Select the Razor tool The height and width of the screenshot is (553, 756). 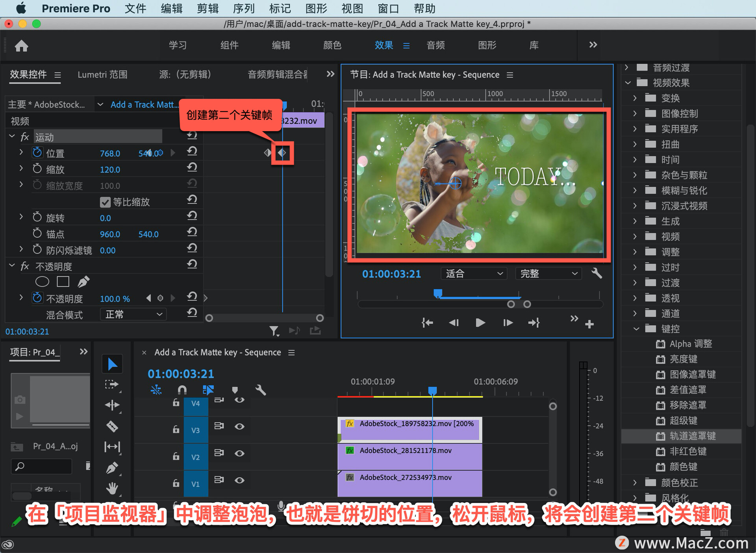coord(112,426)
